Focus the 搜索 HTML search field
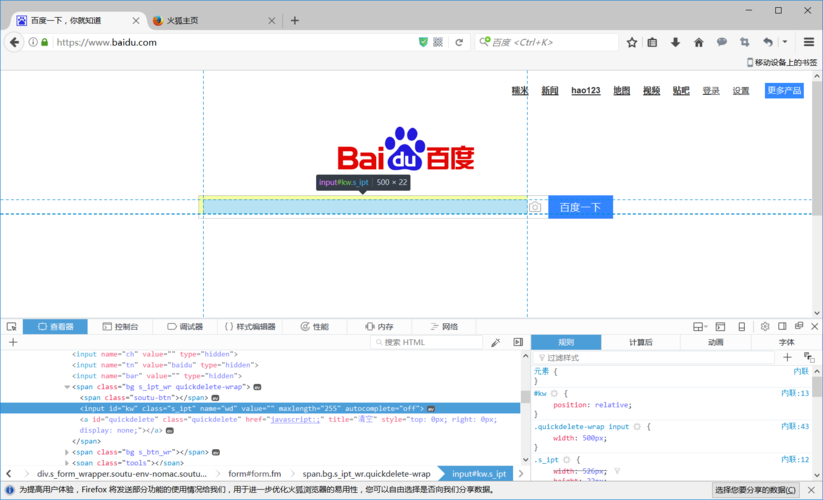This screenshot has height=500, width=823. pyautogui.click(x=427, y=342)
